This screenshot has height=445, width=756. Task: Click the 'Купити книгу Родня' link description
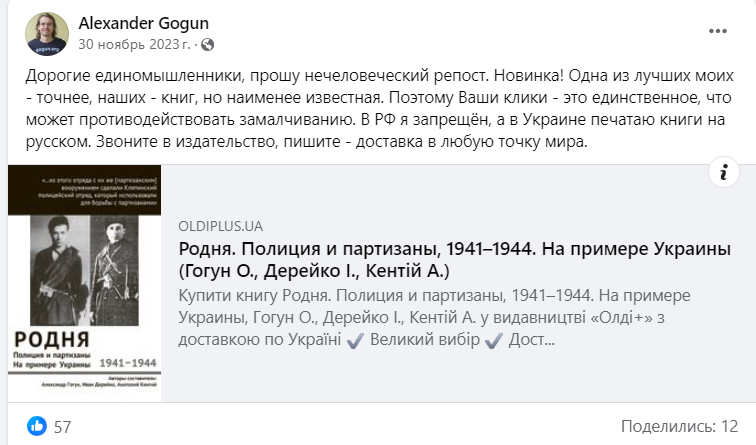(x=434, y=317)
